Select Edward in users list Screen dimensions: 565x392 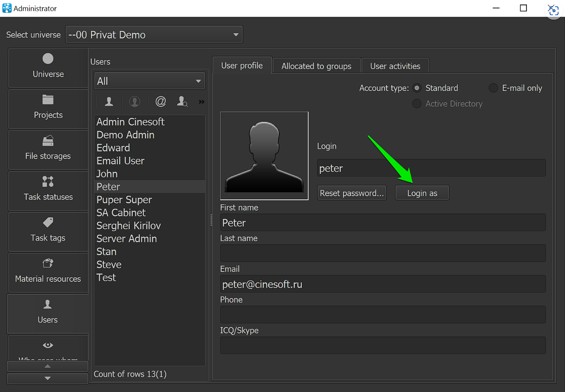click(x=150, y=148)
